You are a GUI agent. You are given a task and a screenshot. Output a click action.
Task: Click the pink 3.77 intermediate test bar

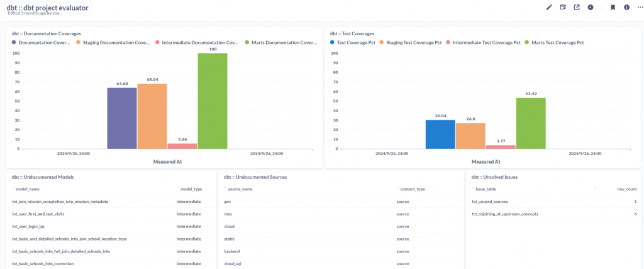pos(501,147)
